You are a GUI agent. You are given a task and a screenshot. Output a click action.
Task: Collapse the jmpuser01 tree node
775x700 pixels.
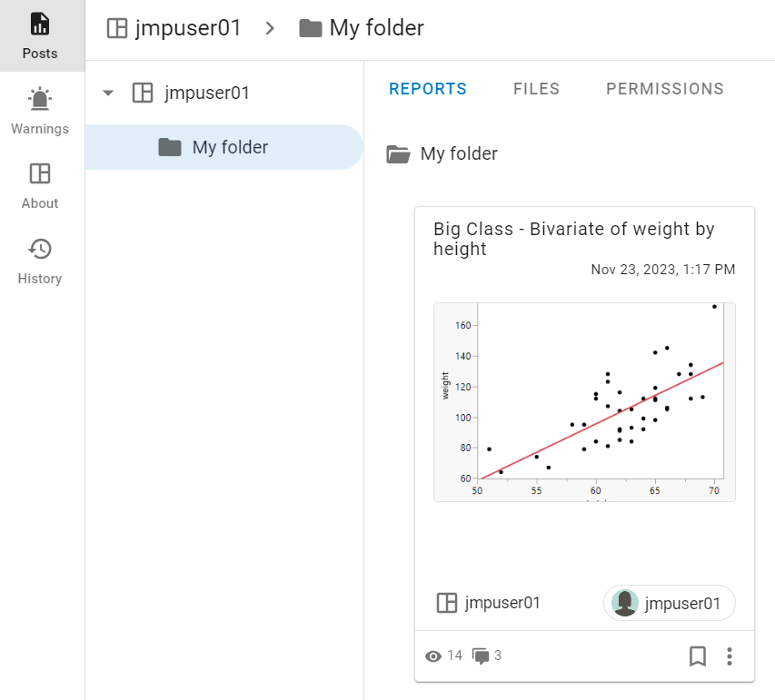point(107,93)
